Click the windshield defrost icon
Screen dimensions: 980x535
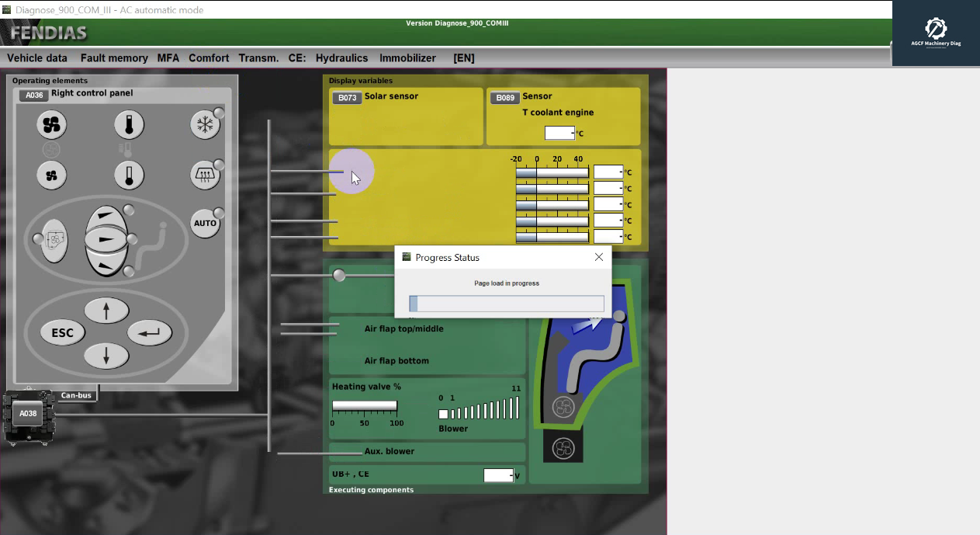pos(205,175)
